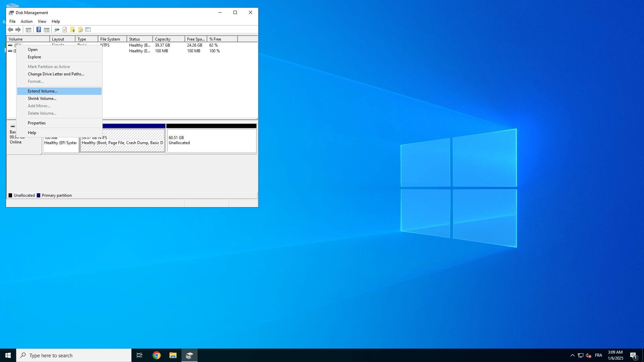This screenshot has height=362, width=644.
Task: Open the Help menu in the menu bar
Action: coord(56,21)
